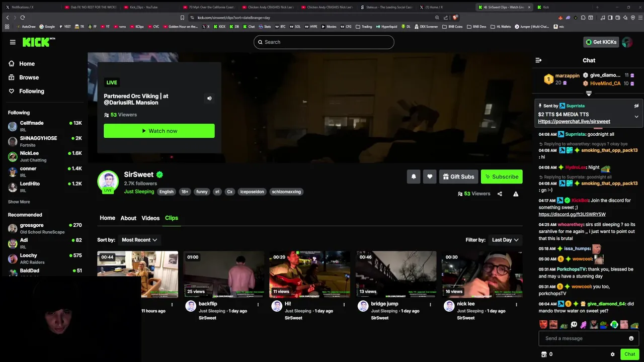The image size is (644, 362).
Task: Open the bridge jump clip thumbnail
Action: coord(396,275)
